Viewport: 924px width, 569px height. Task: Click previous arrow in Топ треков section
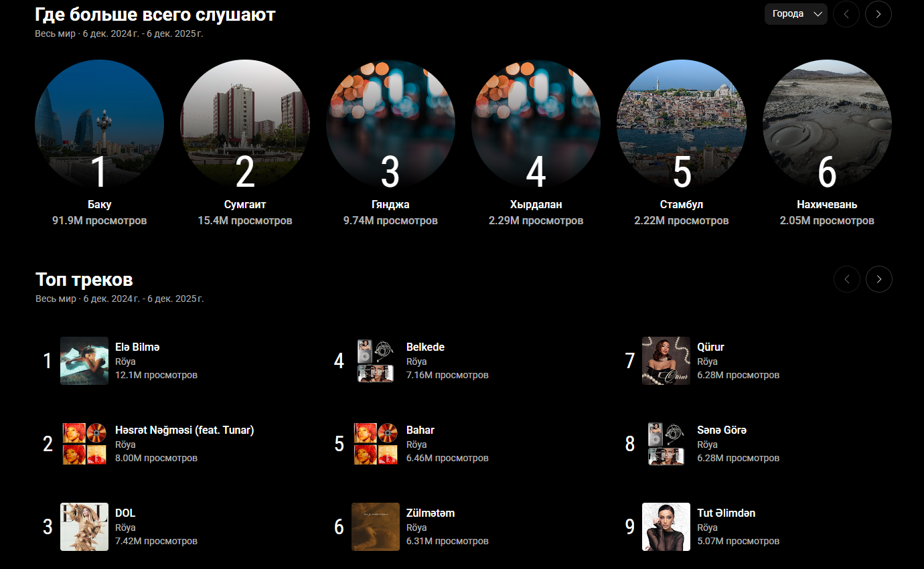pos(846,279)
